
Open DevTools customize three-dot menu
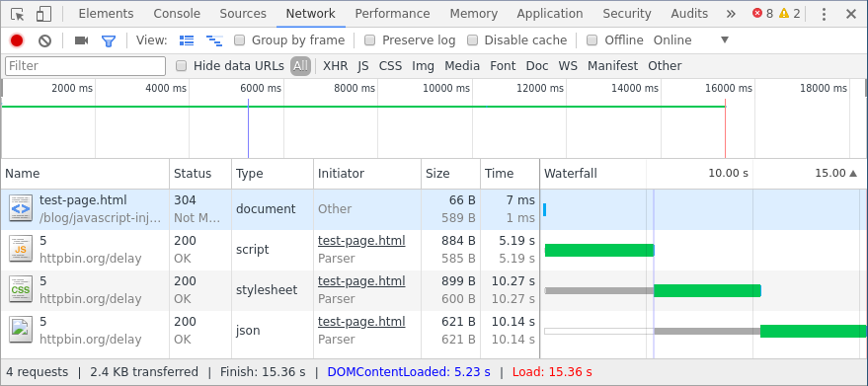(x=824, y=14)
